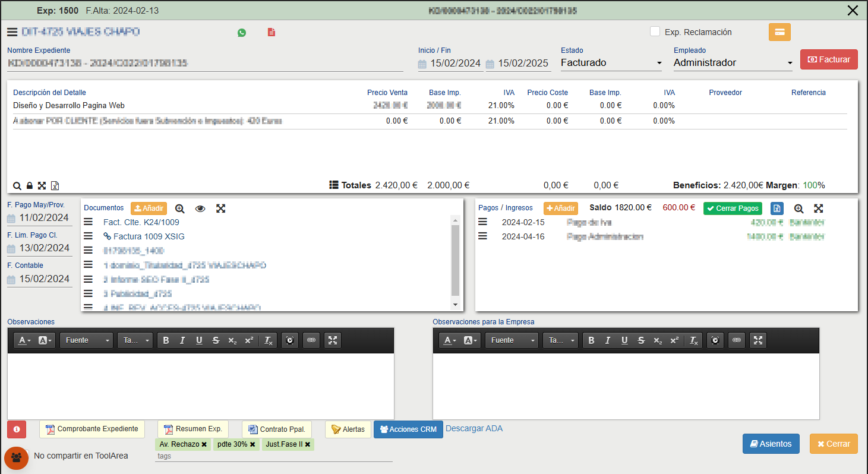Open text color picker in Observaciones toolbar
Image resolution: width=868 pixels, height=474 pixels.
pos(26,340)
